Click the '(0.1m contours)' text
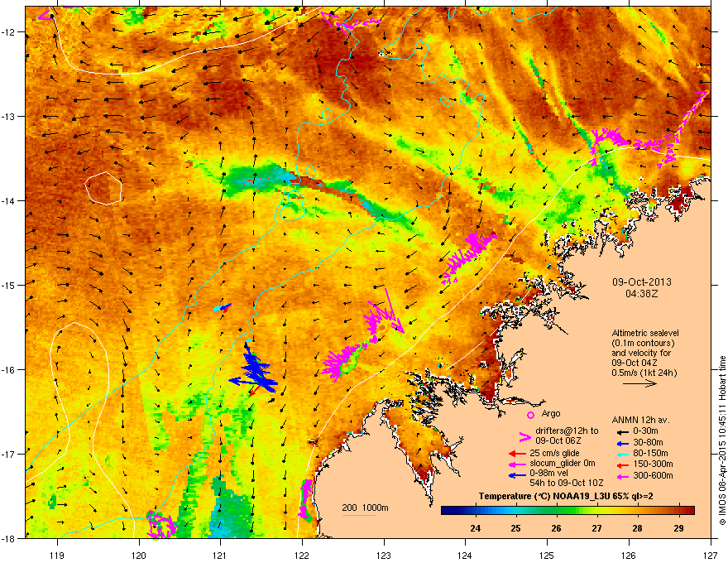 click(643, 343)
